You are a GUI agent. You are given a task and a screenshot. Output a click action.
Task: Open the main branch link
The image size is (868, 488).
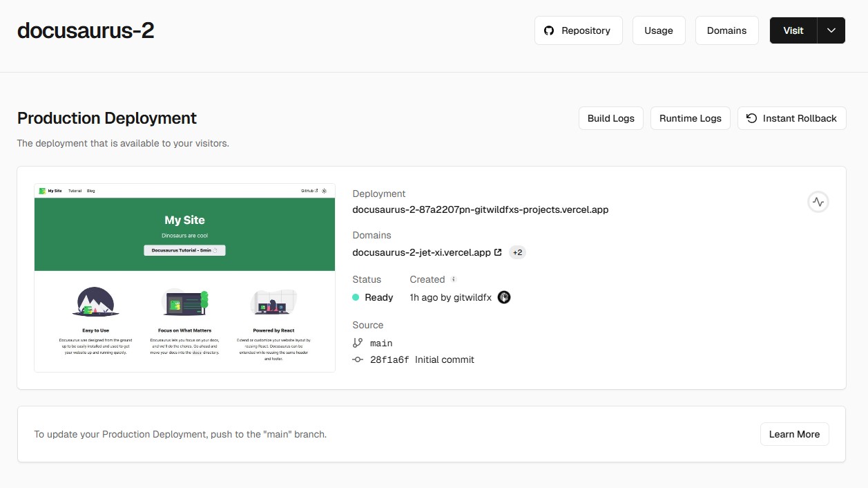[x=381, y=343]
